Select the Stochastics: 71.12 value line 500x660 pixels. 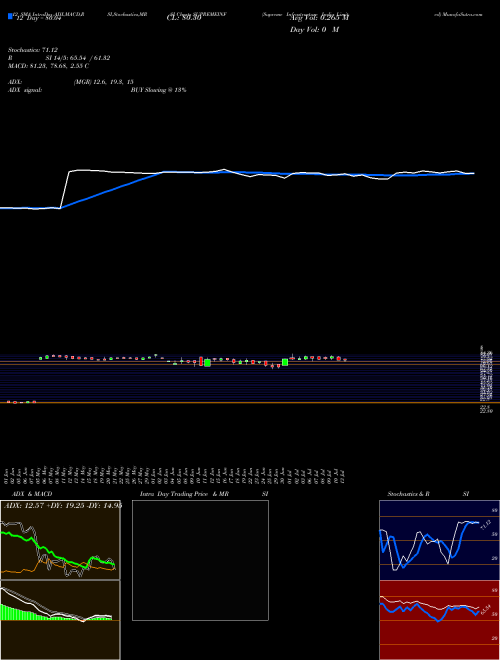point(33,50)
